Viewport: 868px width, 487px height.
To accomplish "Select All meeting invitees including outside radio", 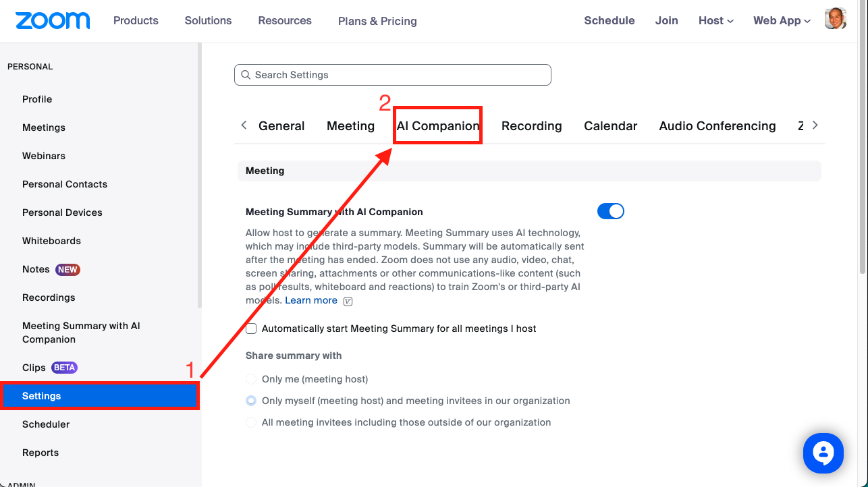I will click(251, 422).
